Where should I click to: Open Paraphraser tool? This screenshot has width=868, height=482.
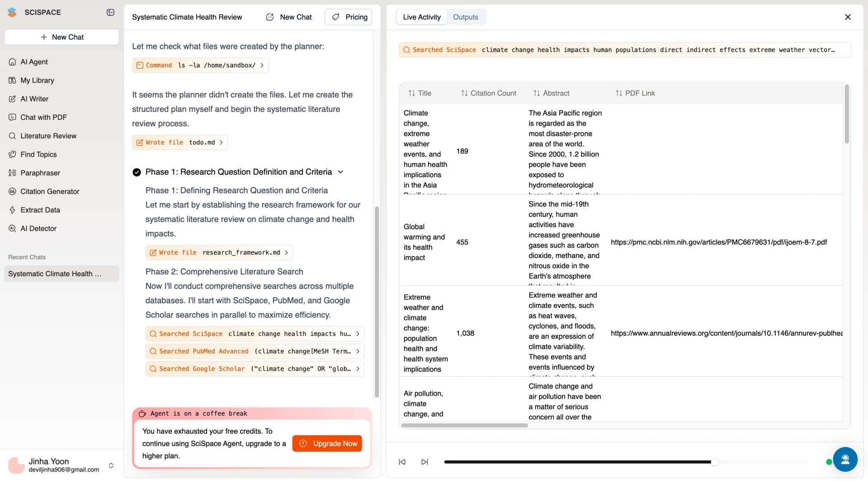click(61, 173)
